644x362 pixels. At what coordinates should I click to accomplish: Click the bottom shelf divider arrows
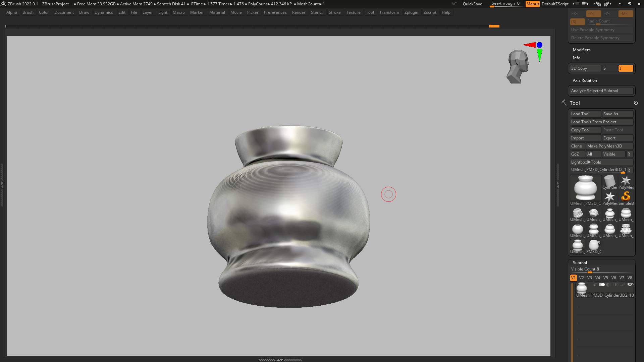[280, 360]
